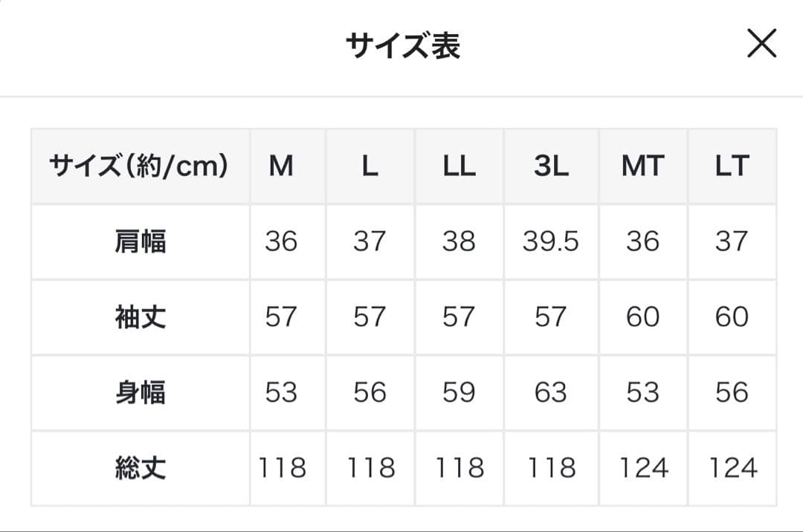
Task: Select the MT size column header
Action: [x=642, y=166]
